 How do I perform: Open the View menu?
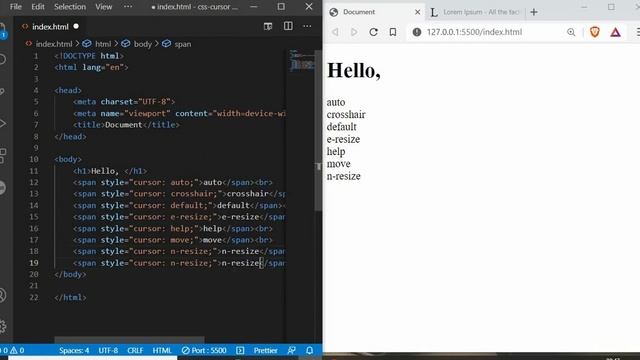point(104,7)
